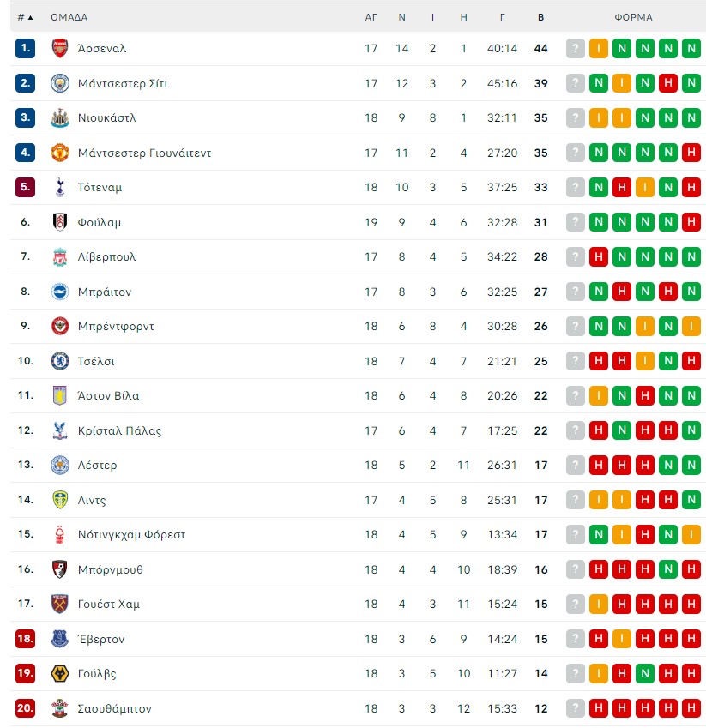Image resolution: width=706 pixels, height=728 pixels.
Task: Open the Newcastle magpies crest icon
Action: click(x=59, y=118)
